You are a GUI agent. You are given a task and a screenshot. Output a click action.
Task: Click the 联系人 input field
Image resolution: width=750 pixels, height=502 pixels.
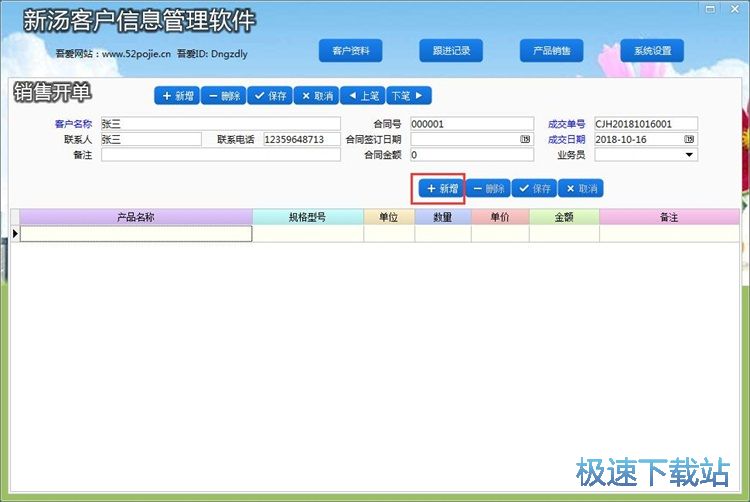[151, 139]
